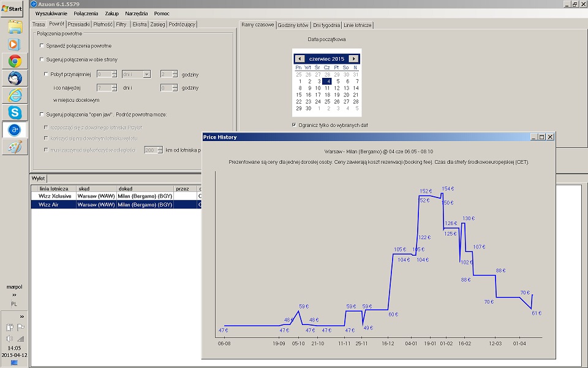Enable Sprawdź połączenia powrotne checkbox
This screenshot has width=588, height=368.
pos(42,45)
